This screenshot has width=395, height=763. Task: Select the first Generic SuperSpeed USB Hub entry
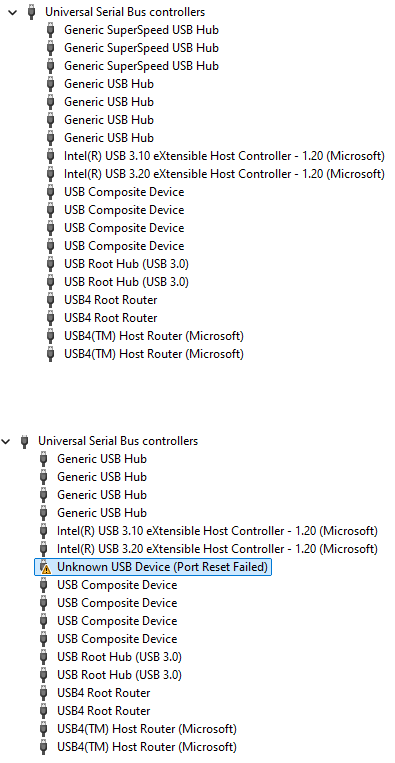141,30
